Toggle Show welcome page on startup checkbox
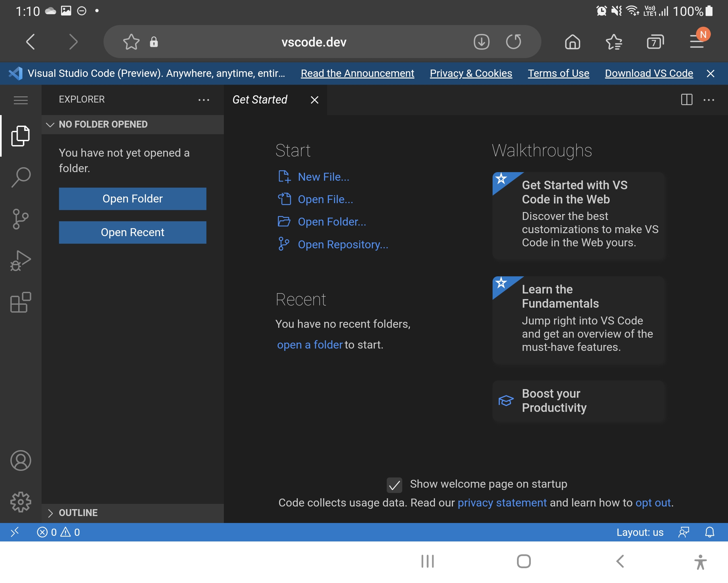This screenshot has width=728, height=583. (394, 485)
